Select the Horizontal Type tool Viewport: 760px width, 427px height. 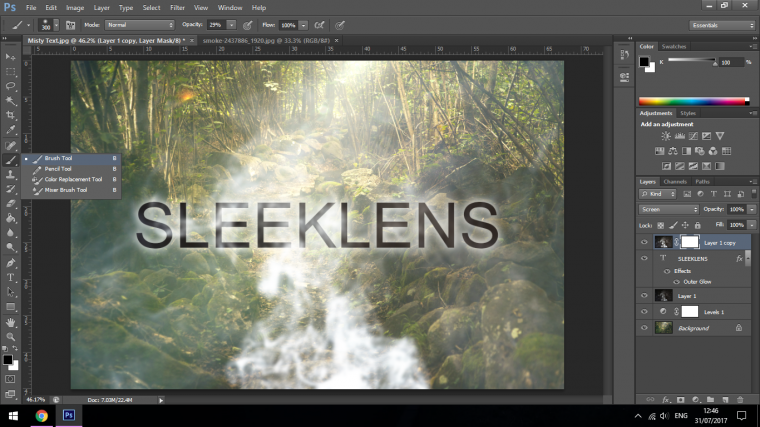(x=10, y=277)
